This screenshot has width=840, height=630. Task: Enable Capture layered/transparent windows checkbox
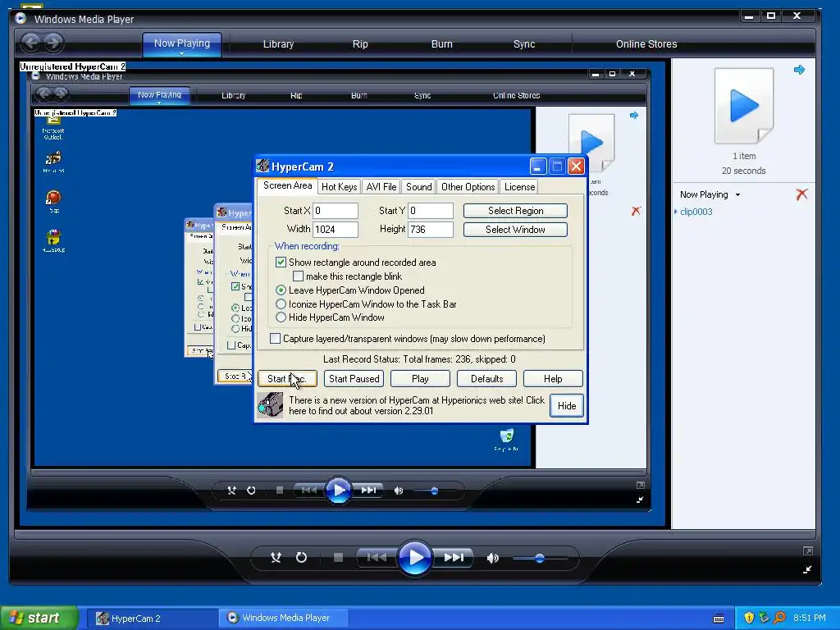[x=276, y=339]
